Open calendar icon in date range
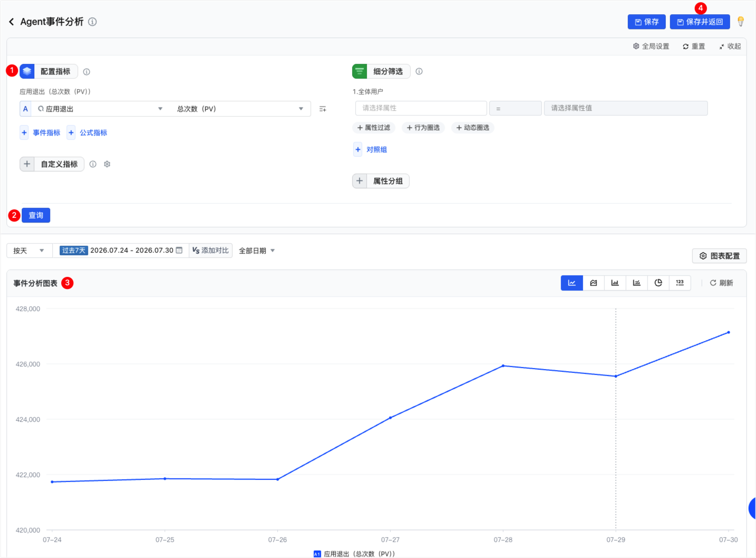 click(179, 250)
